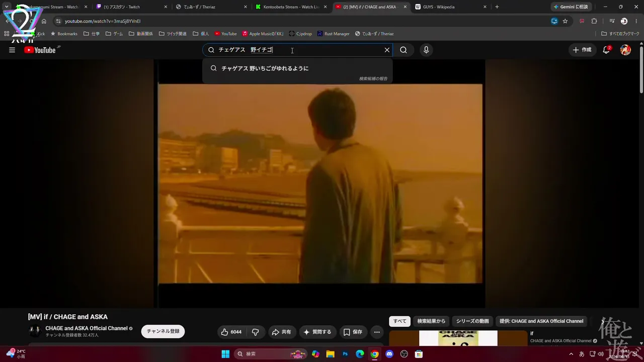Bookmark this page with the star
The image size is (644, 362).
[565, 21]
